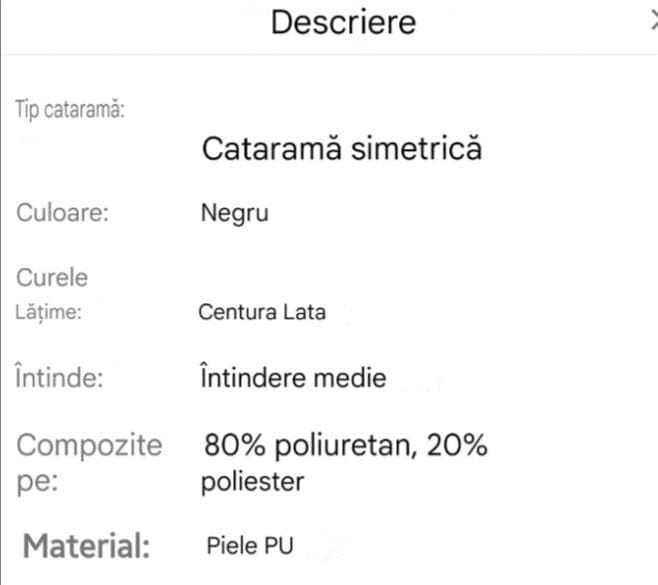The height and width of the screenshot is (585, 658).
Task: Select the 'Culoare:' label
Action: click(x=62, y=213)
